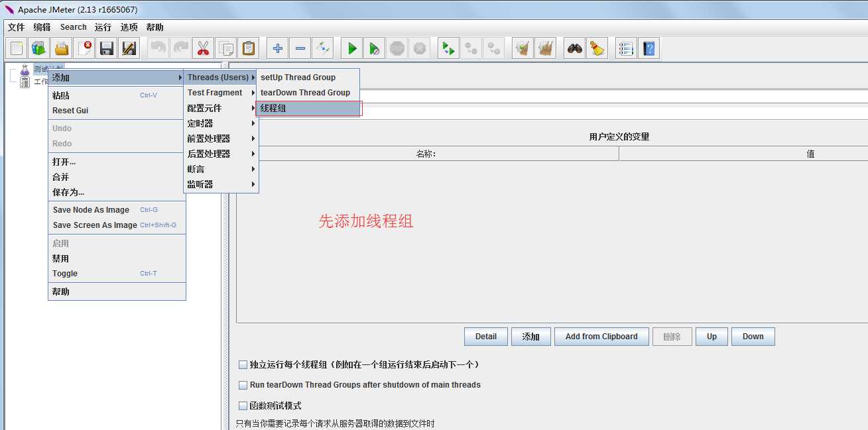Click the Up button
This screenshot has height=430, width=868.
tap(712, 337)
